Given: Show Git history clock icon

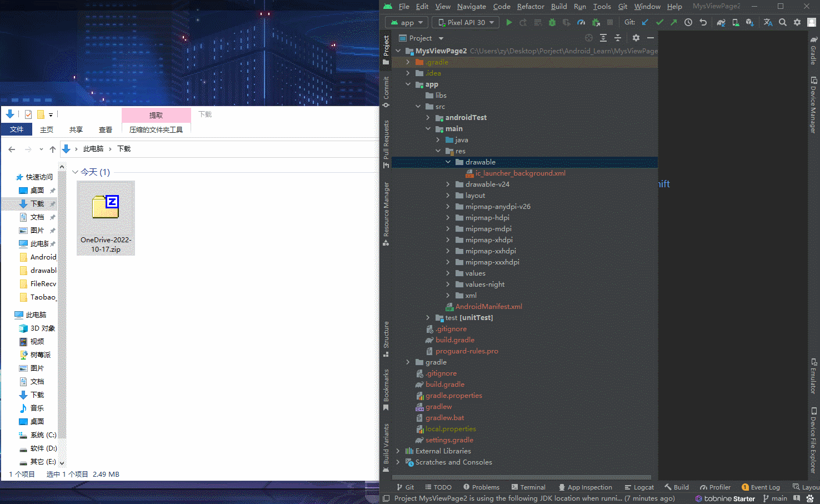Looking at the screenshot, I should [x=688, y=23].
